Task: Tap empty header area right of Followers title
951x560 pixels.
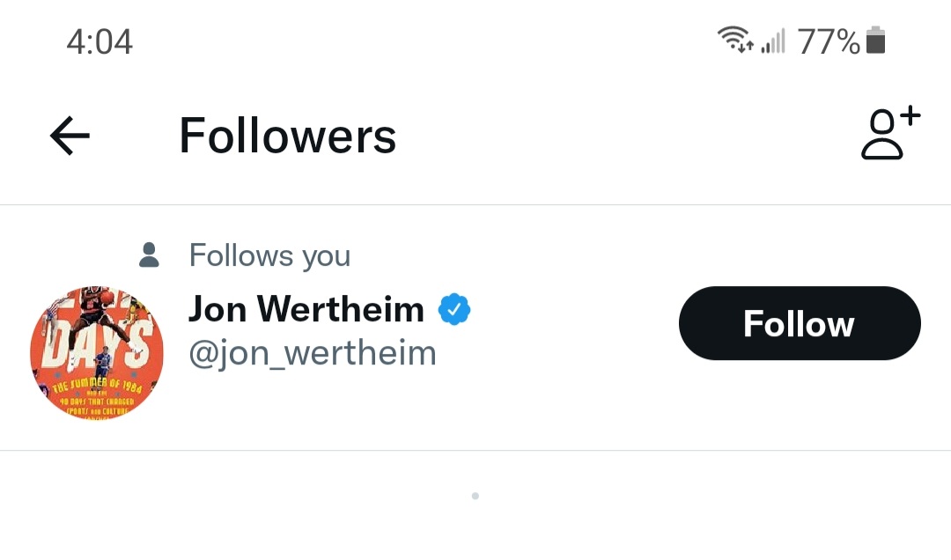Action: click(x=624, y=136)
